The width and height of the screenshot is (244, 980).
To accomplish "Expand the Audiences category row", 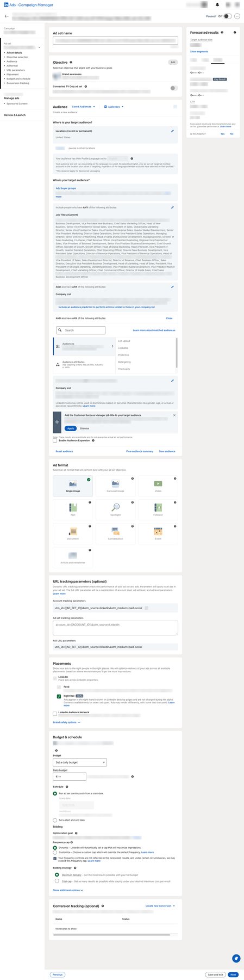I will (85, 346).
